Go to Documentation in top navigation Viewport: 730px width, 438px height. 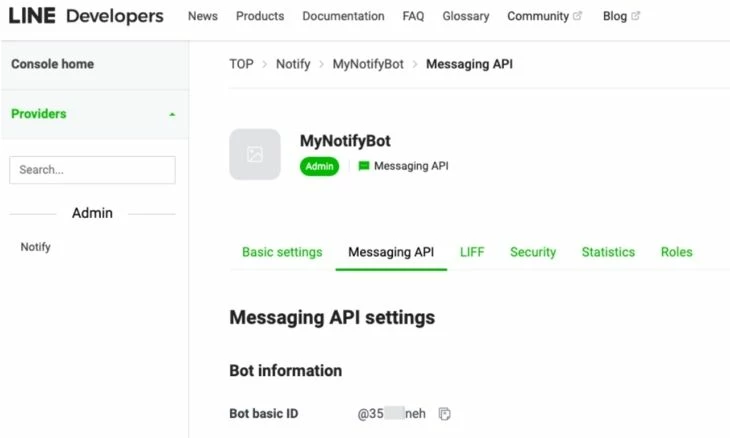point(343,16)
